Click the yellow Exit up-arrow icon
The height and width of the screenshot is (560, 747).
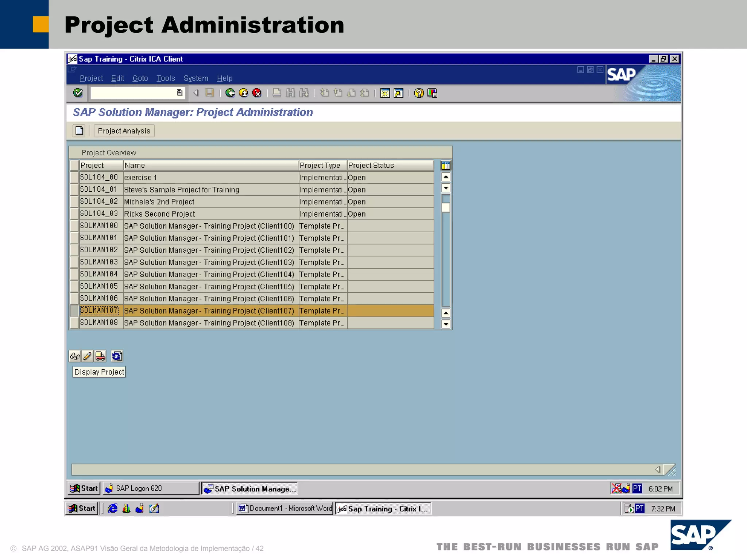[243, 93]
